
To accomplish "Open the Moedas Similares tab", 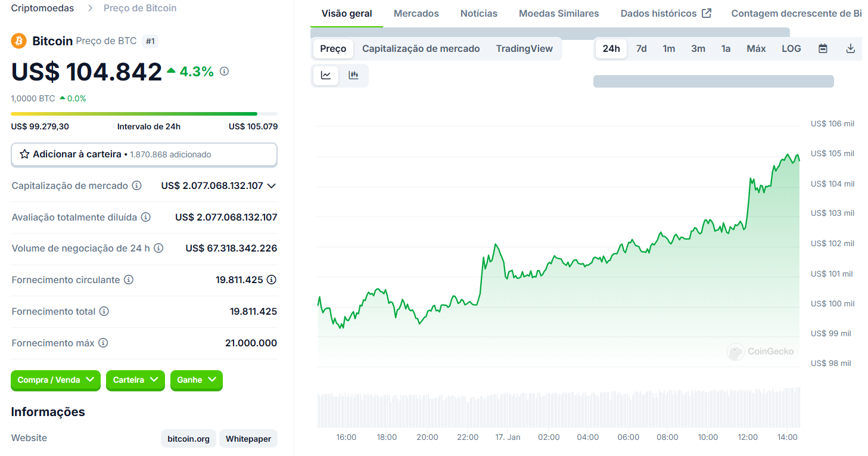I will 559,13.
